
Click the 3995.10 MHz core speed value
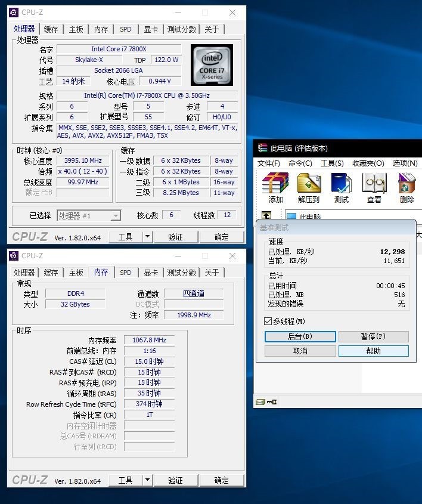(x=83, y=160)
